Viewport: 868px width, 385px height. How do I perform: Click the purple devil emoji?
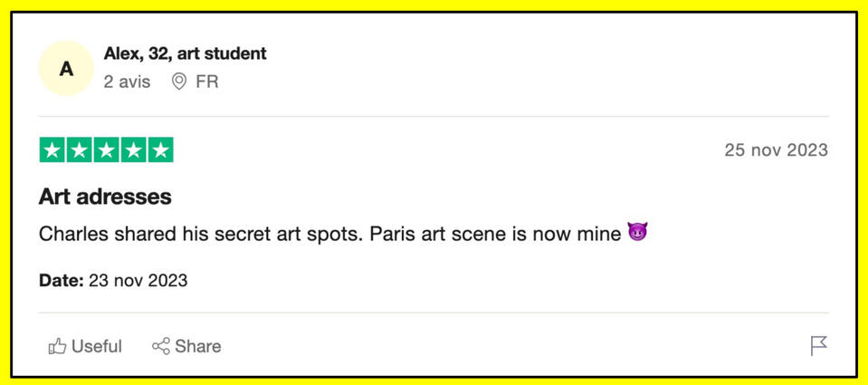(x=638, y=234)
